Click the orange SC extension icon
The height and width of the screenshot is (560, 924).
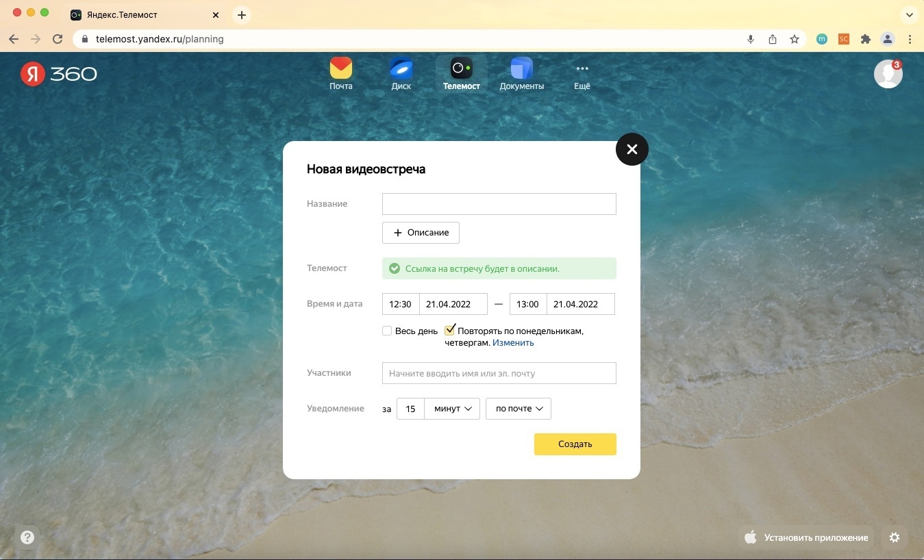point(844,39)
